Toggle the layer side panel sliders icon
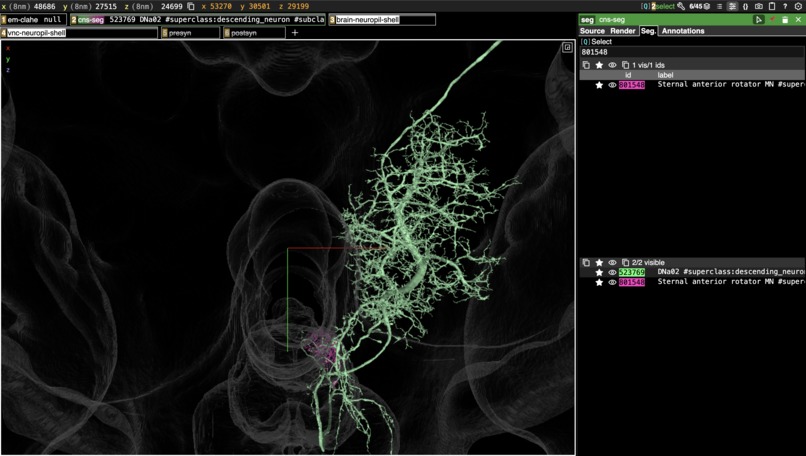 (x=732, y=6)
